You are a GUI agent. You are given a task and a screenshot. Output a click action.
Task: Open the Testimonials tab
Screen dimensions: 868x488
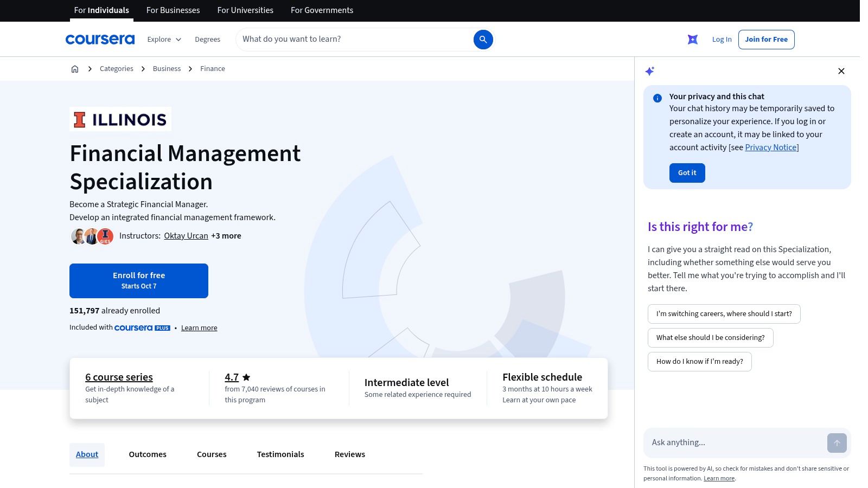[x=280, y=454]
